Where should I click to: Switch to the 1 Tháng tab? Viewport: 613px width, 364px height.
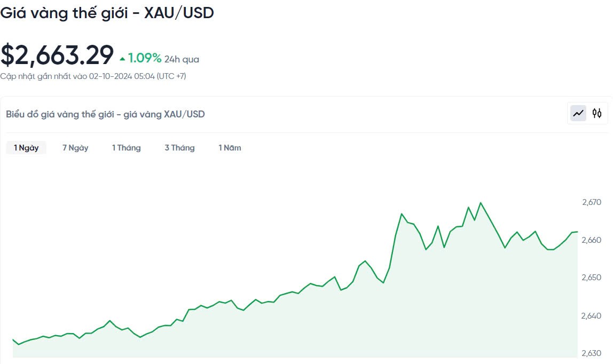click(x=126, y=148)
